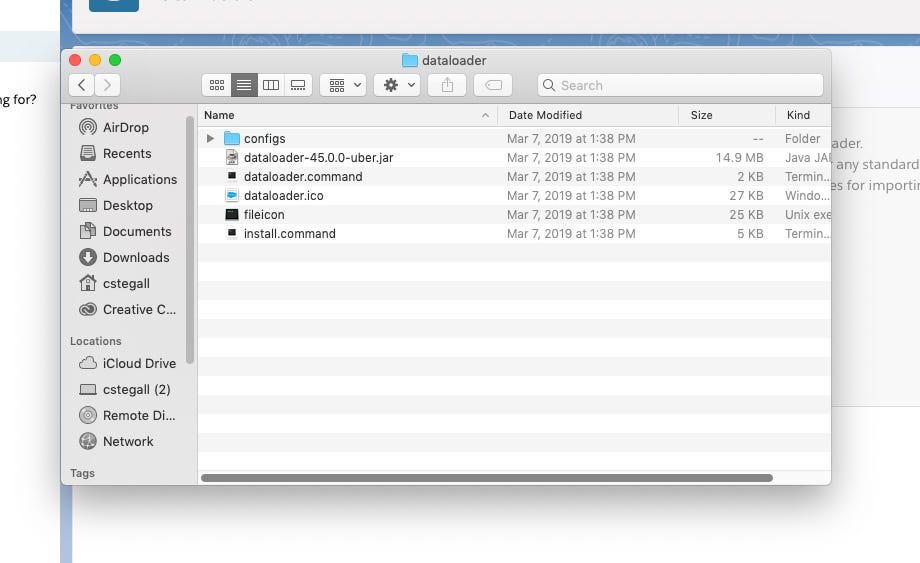Screen dimensions: 920x563
Task: Open iCloud Drive in sidebar Locations
Action: [x=138, y=363]
